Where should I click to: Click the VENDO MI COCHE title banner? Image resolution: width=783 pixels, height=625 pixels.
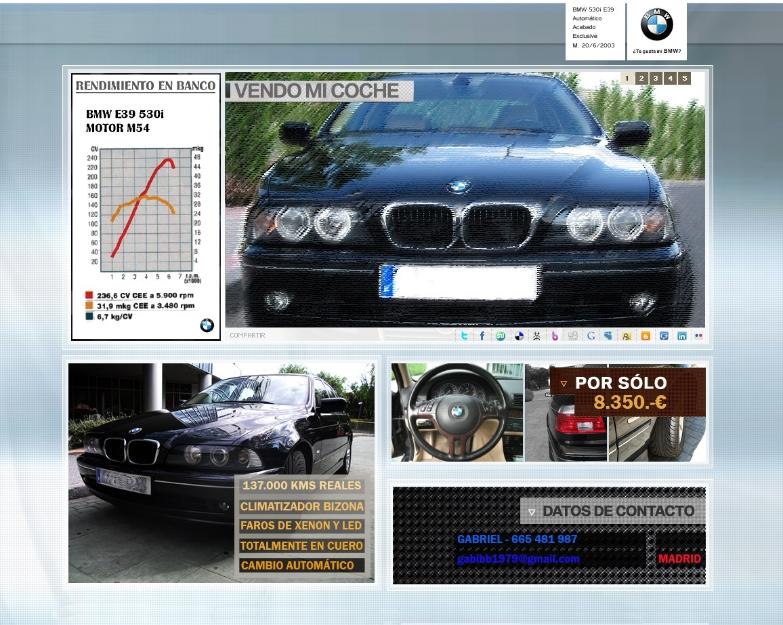point(320,91)
